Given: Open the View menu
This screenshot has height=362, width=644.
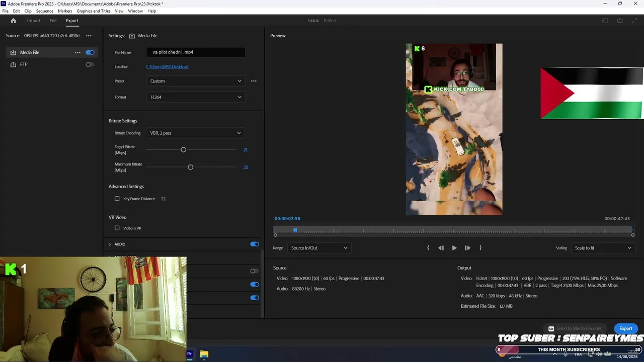Looking at the screenshot, I should click(119, 11).
